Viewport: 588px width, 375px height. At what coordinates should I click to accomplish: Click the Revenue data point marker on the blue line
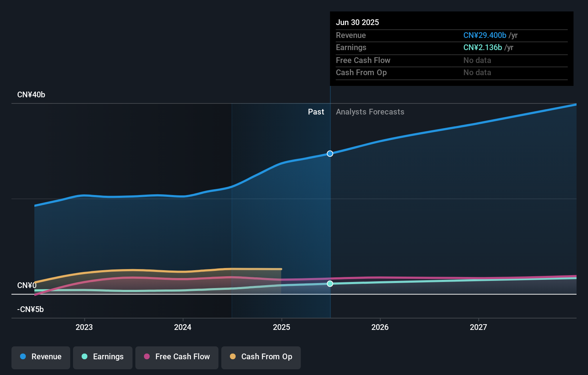tap(330, 154)
